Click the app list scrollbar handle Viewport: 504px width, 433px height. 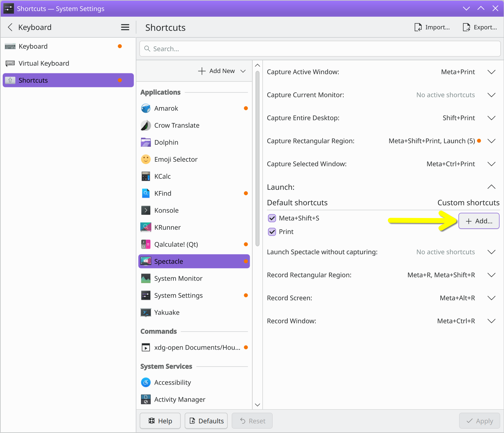pyautogui.click(x=257, y=159)
